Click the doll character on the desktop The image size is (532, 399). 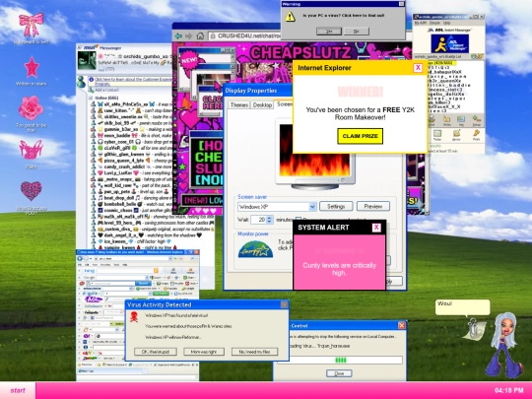(x=503, y=346)
